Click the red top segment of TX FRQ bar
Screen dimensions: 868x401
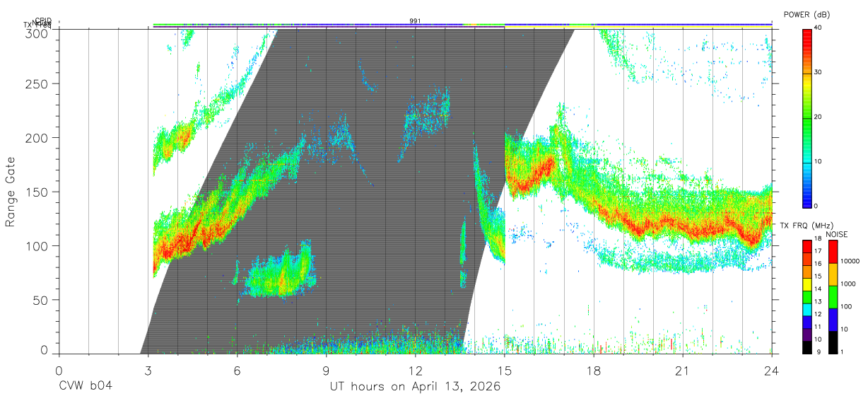(807, 247)
